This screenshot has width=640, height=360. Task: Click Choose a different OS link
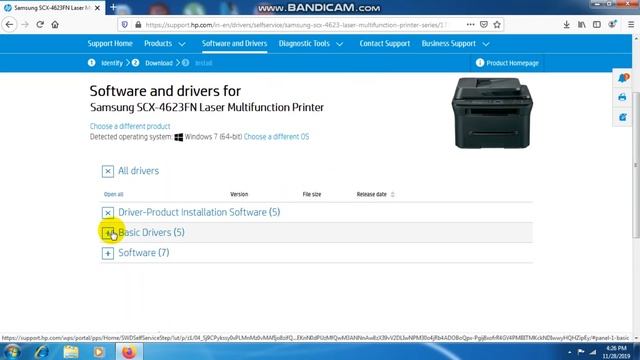(x=276, y=137)
